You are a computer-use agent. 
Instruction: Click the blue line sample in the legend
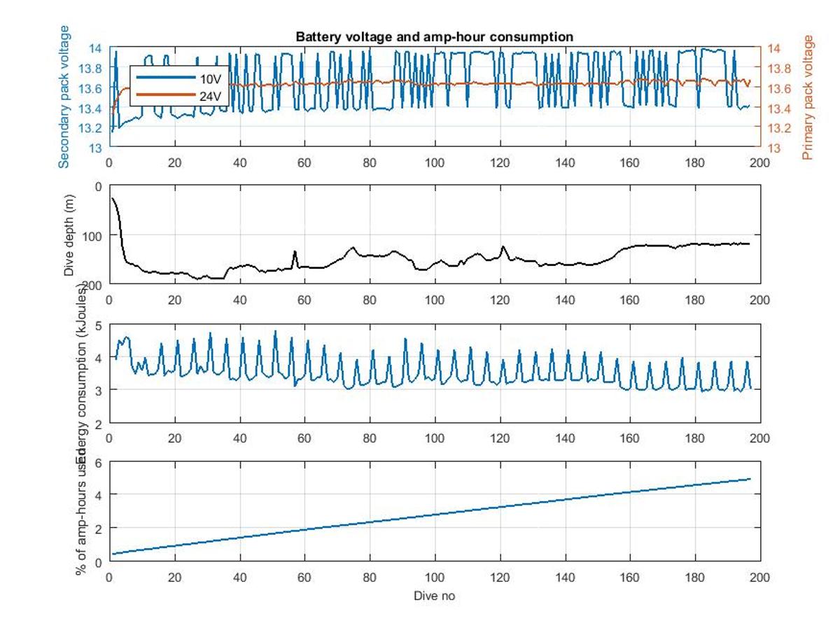click(165, 77)
